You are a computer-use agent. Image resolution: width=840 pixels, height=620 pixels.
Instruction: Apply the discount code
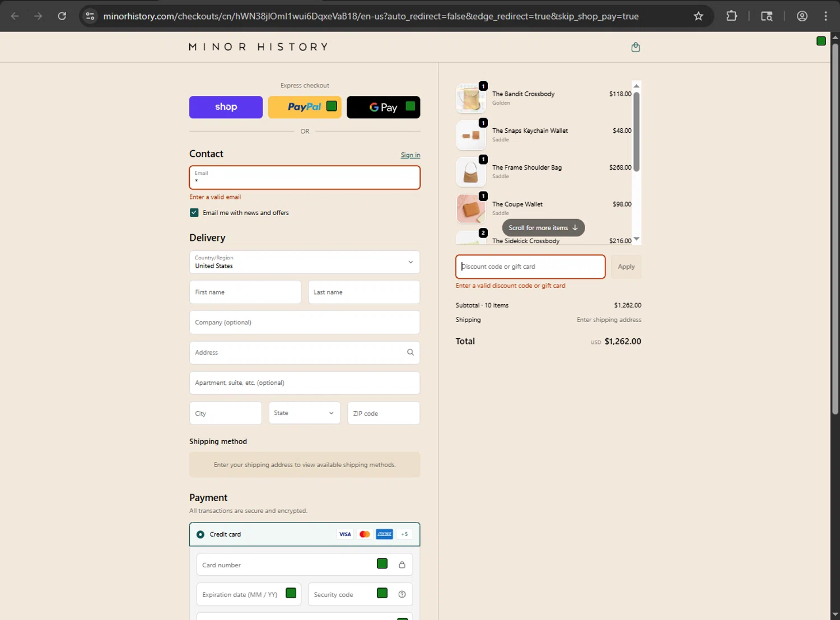pyautogui.click(x=626, y=267)
